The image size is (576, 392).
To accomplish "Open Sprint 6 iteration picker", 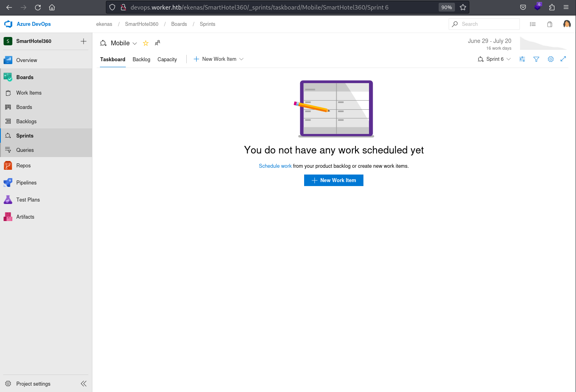I will click(x=494, y=59).
